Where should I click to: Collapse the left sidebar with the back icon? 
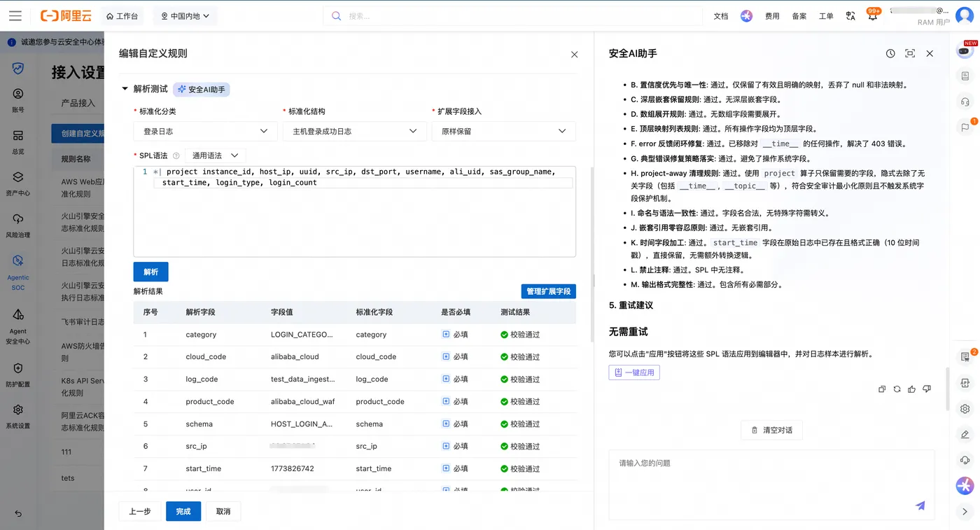point(18,514)
